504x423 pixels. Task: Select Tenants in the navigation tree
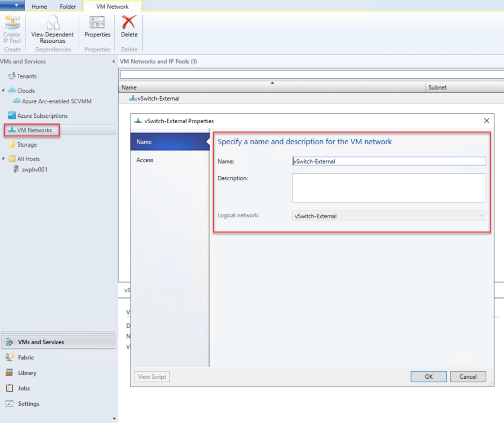pos(27,76)
